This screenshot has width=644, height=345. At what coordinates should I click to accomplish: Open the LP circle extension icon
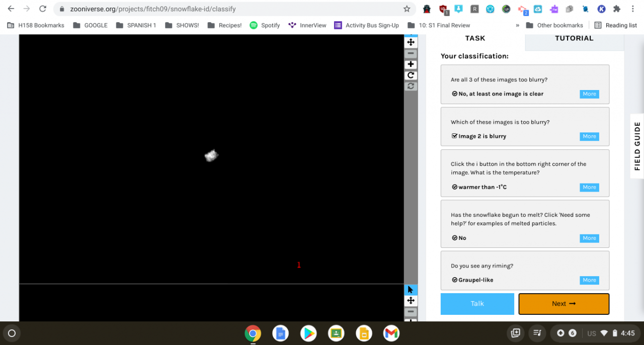point(506,9)
